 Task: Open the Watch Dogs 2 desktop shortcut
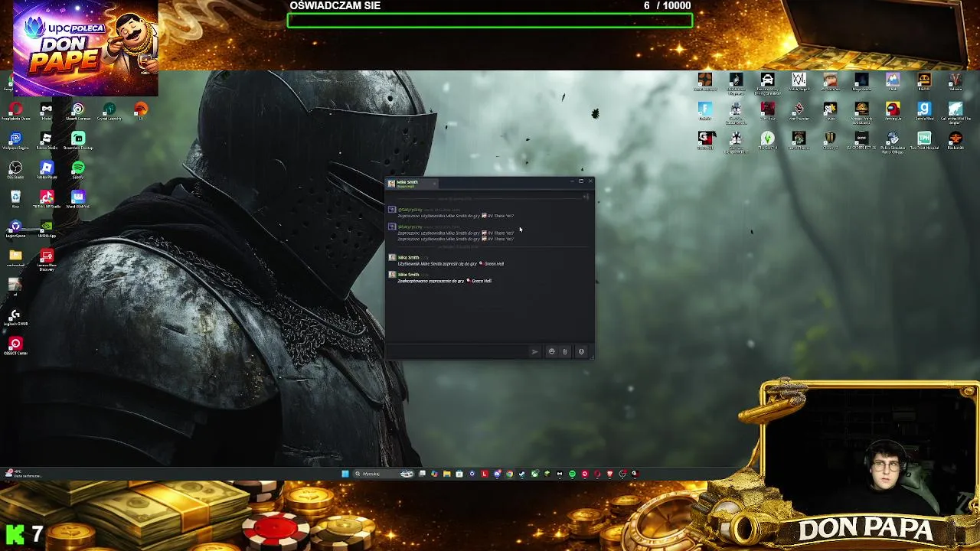point(799,82)
